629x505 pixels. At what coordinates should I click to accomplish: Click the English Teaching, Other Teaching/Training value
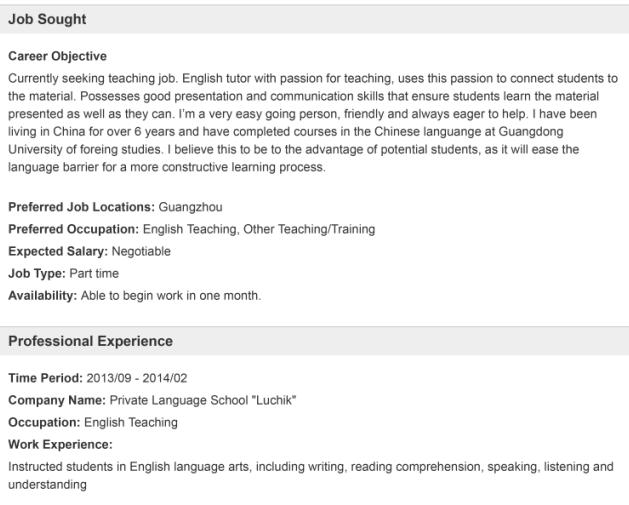click(264, 229)
